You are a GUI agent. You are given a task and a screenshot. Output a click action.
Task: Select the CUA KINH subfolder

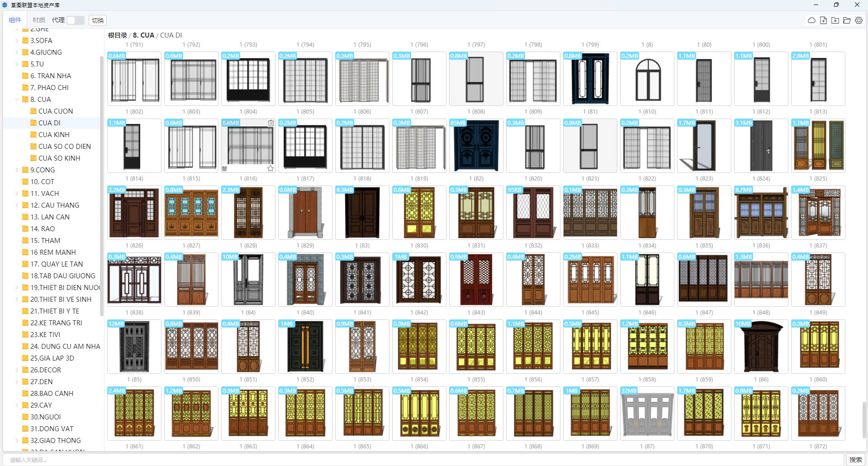tap(54, 135)
